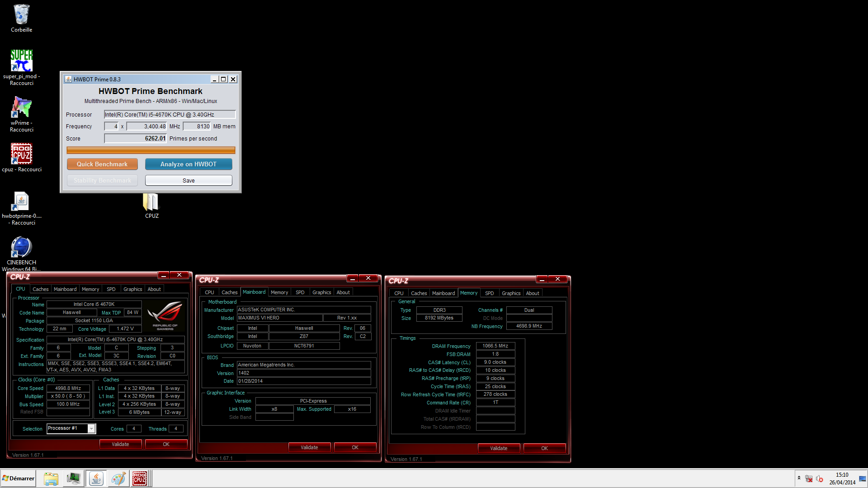Screen dimensions: 868x488
Task: Click the Save button in HWBOT Prime
Action: [189, 180]
